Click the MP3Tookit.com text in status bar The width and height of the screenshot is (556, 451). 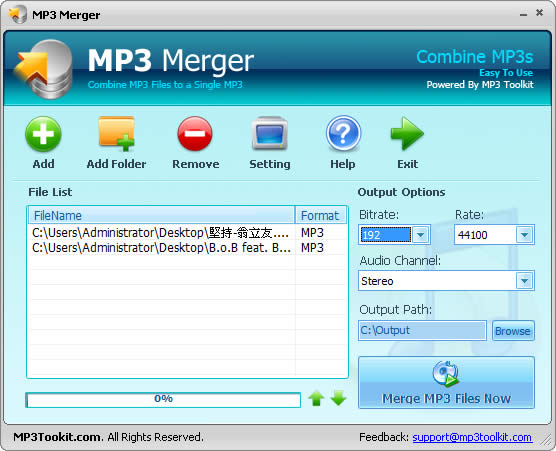click(x=58, y=437)
